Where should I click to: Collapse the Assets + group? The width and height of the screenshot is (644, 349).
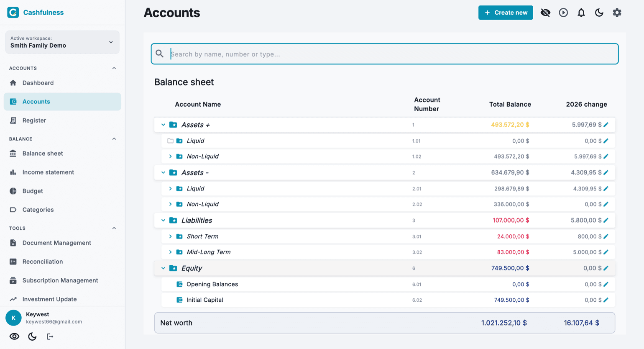[x=163, y=125]
